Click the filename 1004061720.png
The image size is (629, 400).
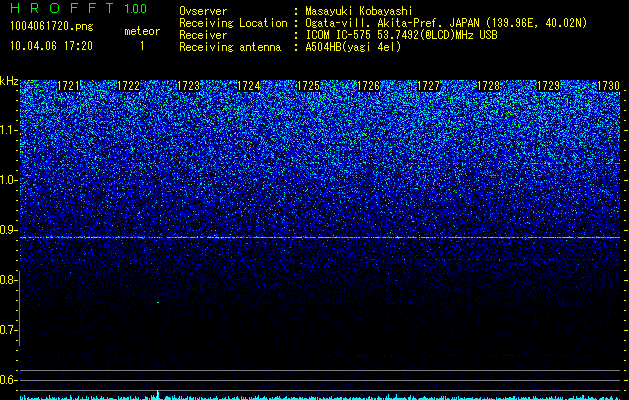tap(52, 27)
